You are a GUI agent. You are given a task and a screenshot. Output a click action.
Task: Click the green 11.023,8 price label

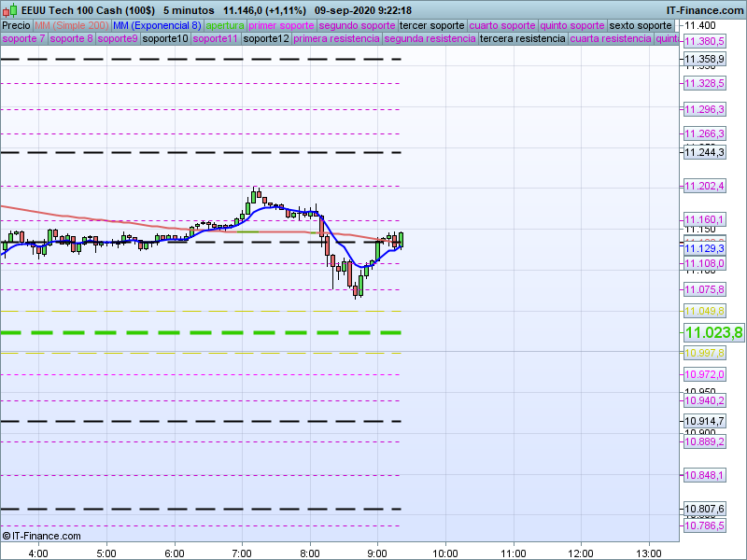coord(713,333)
